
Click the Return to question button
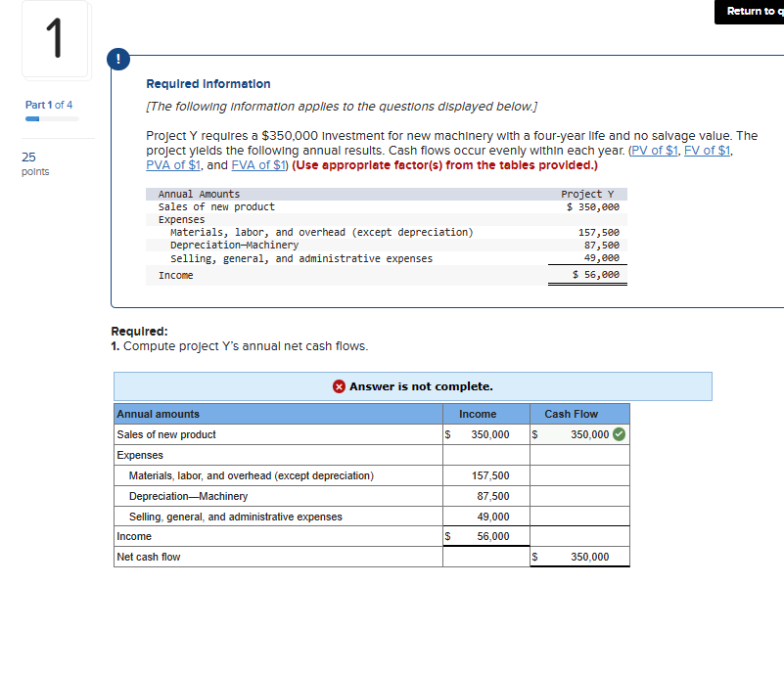pos(749,12)
